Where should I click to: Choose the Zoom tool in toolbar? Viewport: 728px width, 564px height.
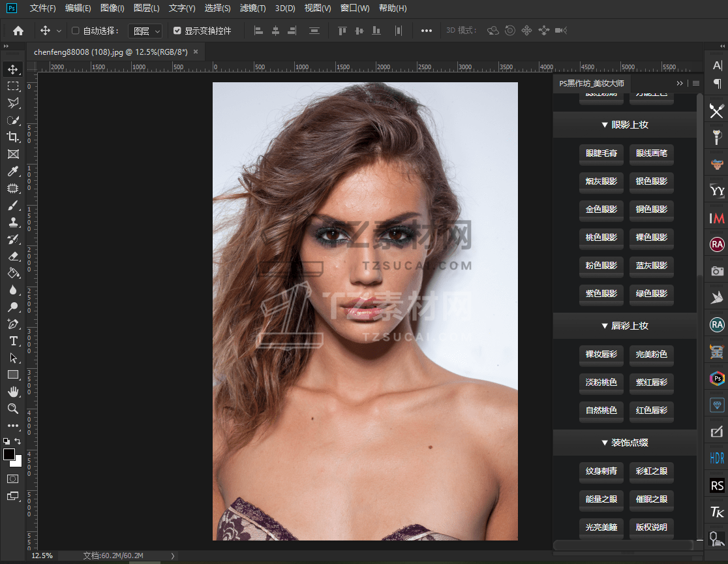pyautogui.click(x=13, y=409)
